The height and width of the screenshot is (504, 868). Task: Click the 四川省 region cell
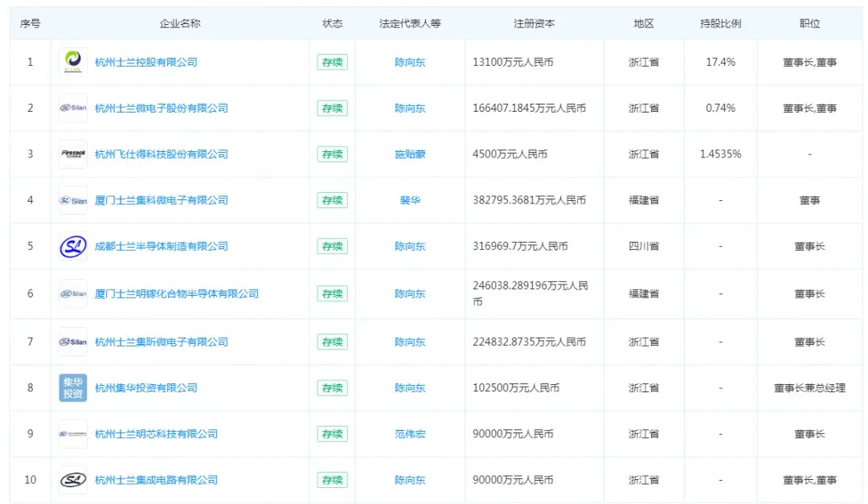pos(644,246)
